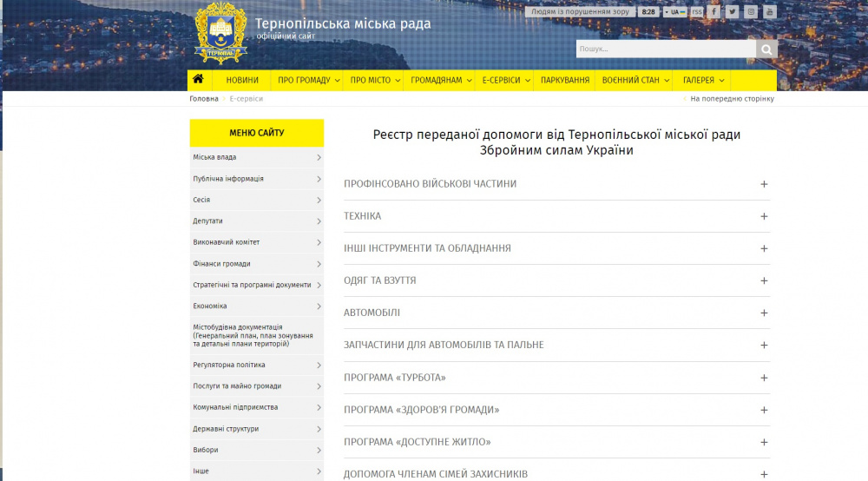
Task: Open the Twitter social icon
Action: point(733,11)
